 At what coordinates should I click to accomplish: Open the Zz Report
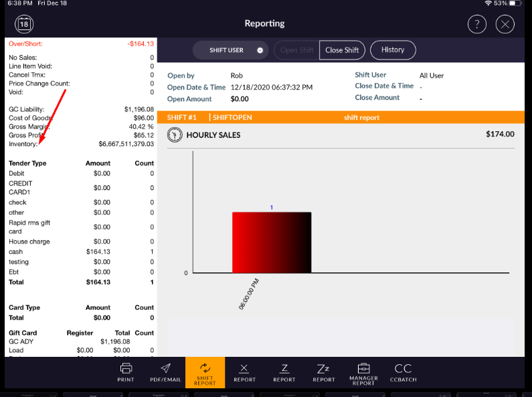pos(324,372)
